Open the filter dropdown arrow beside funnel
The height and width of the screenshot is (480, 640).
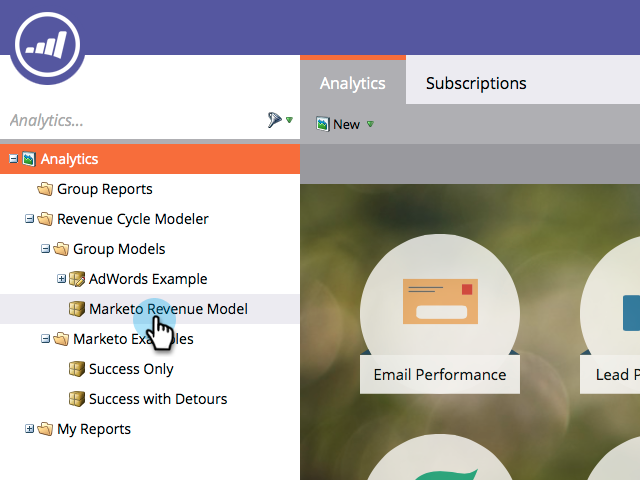point(289,120)
